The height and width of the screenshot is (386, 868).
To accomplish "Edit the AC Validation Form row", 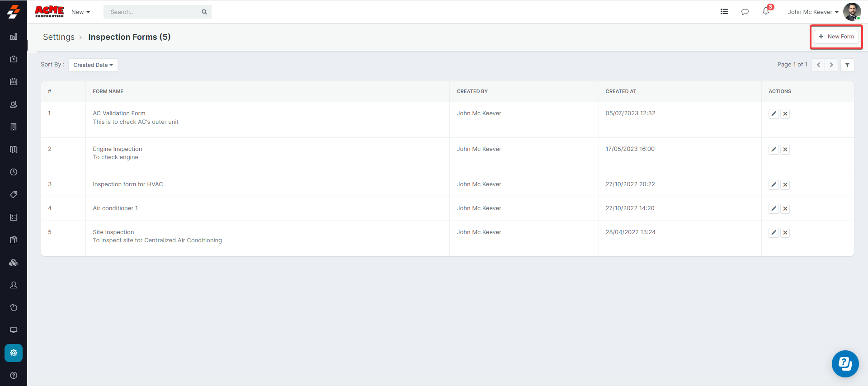I will point(774,114).
